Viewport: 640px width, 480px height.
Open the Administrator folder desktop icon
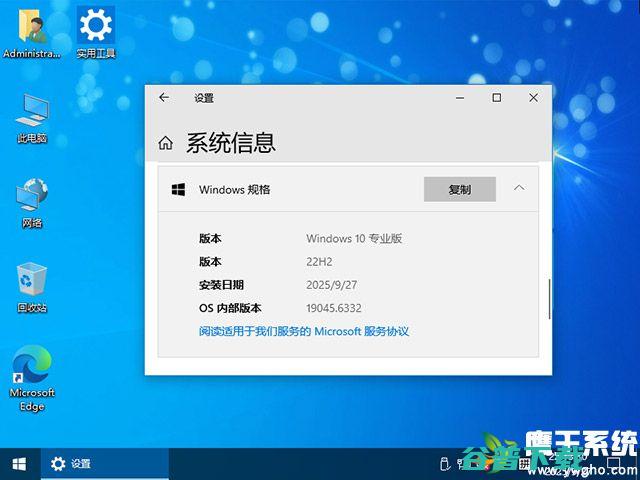pos(32,33)
